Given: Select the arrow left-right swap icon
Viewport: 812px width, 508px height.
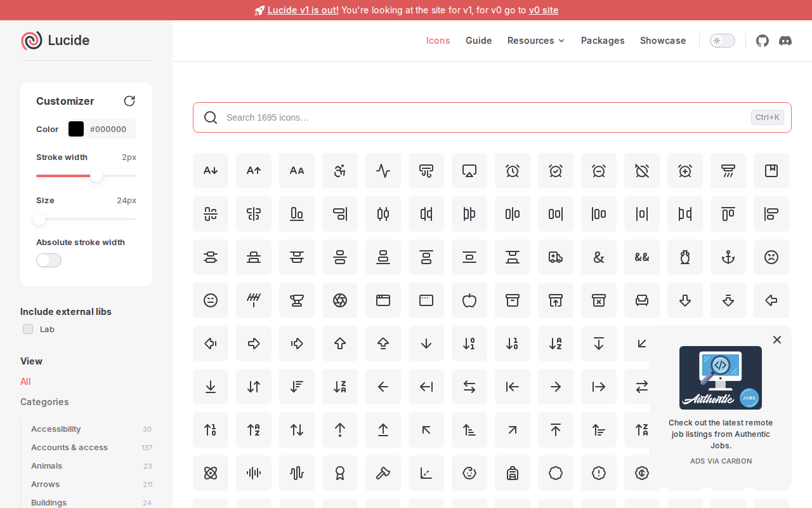Looking at the screenshot, I should click(x=469, y=387).
